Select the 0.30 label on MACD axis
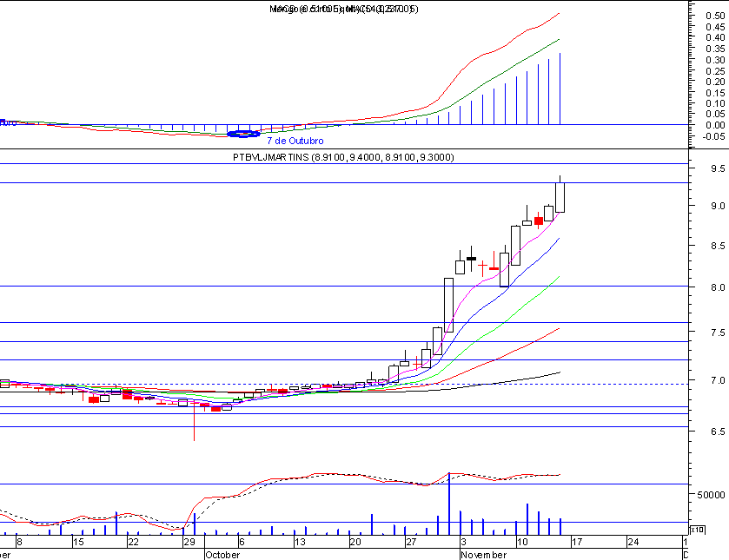This screenshot has height=560, width=729. click(715, 60)
